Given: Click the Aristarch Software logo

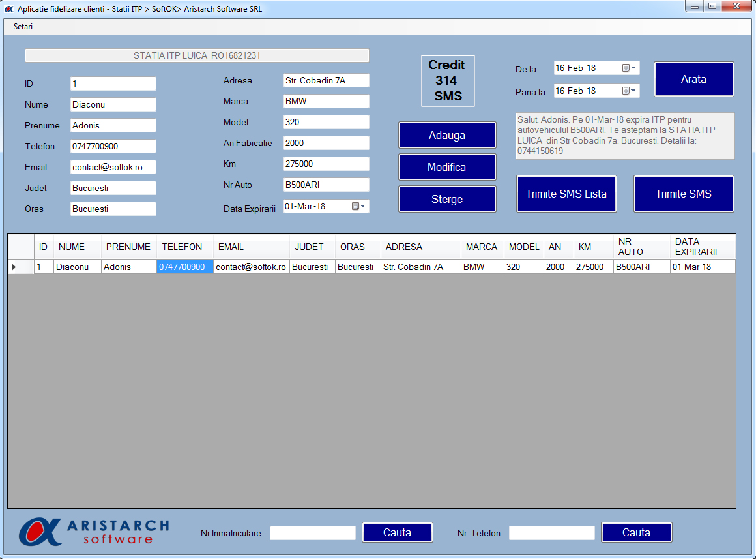Looking at the screenshot, I should (94, 532).
